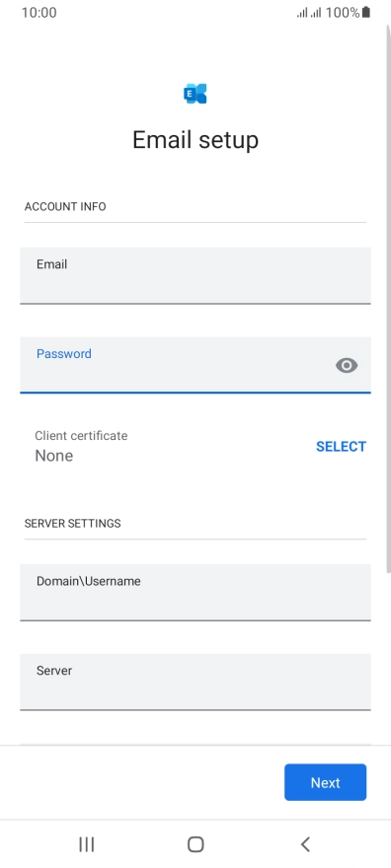391x868 pixels.
Task: Tap the Client certificate None value
Action: click(53, 456)
